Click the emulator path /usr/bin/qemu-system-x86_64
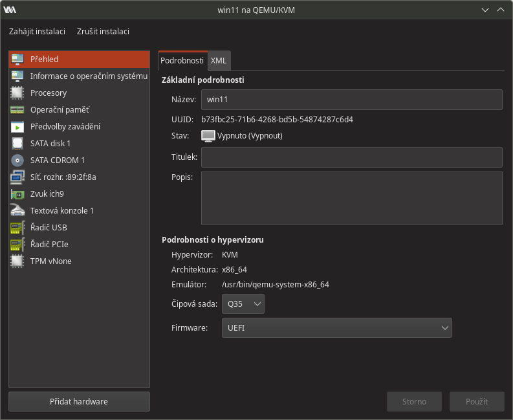This screenshot has width=513, height=420. point(276,285)
